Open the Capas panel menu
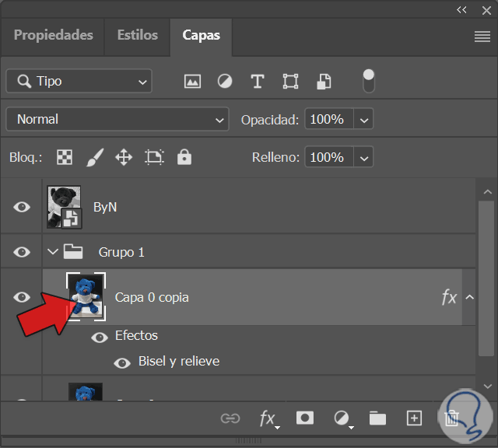The width and height of the screenshot is (498, 448). (x=482, y=37)
